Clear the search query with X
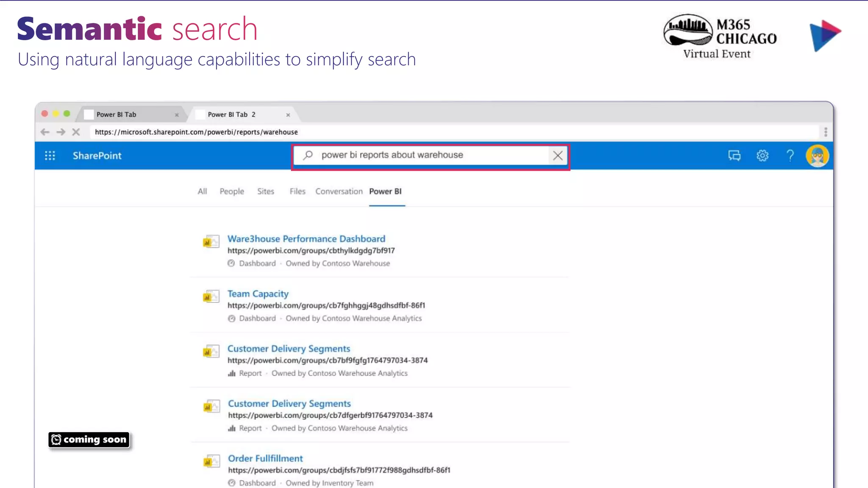This screenshot has height=488, width=868. (558, 155)
